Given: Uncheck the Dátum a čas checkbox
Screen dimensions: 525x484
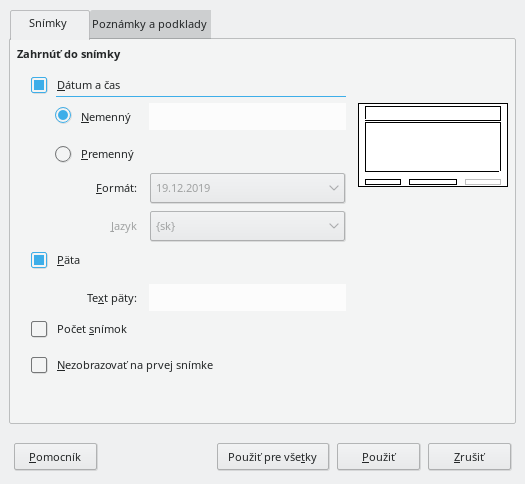Looking at the screenshot, I should pos(39,85).
